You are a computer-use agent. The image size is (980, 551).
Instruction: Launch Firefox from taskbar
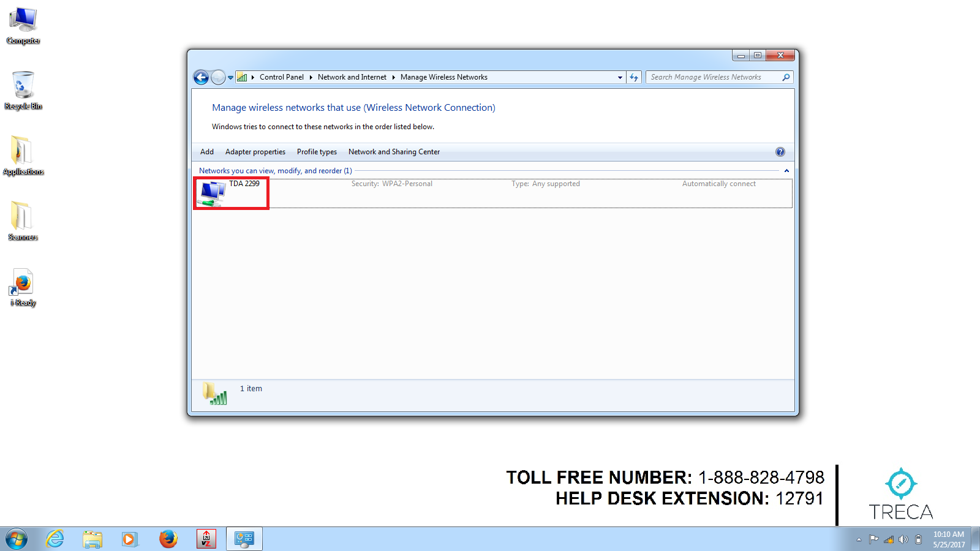168,539
